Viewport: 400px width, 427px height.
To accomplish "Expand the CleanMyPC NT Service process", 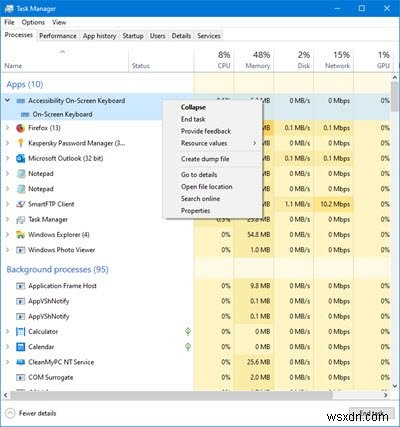I will [x=7, y=362].
